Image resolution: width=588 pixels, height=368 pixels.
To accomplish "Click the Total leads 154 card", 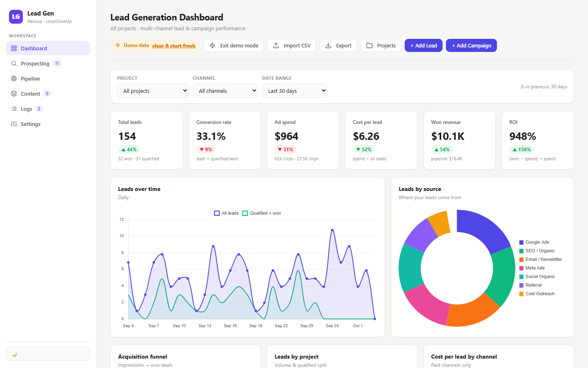I will coord(147,140).
